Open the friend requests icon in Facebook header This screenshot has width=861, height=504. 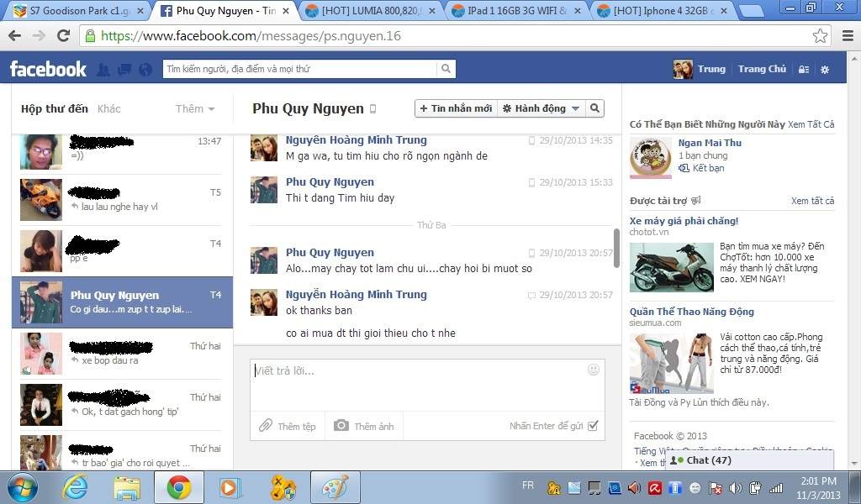(x=103, y=69)
